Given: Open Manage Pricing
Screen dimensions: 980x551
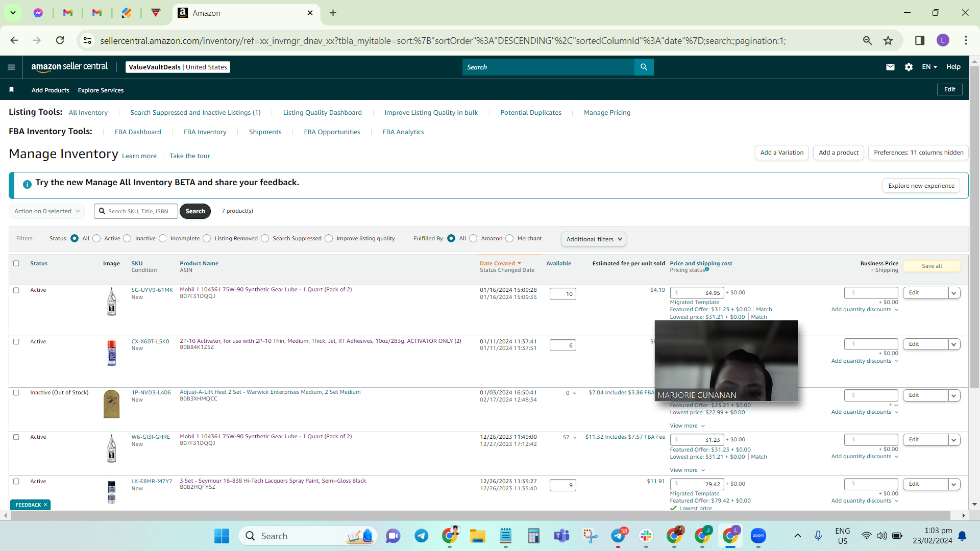Looking at the screenshot, I should pos(607,113).
